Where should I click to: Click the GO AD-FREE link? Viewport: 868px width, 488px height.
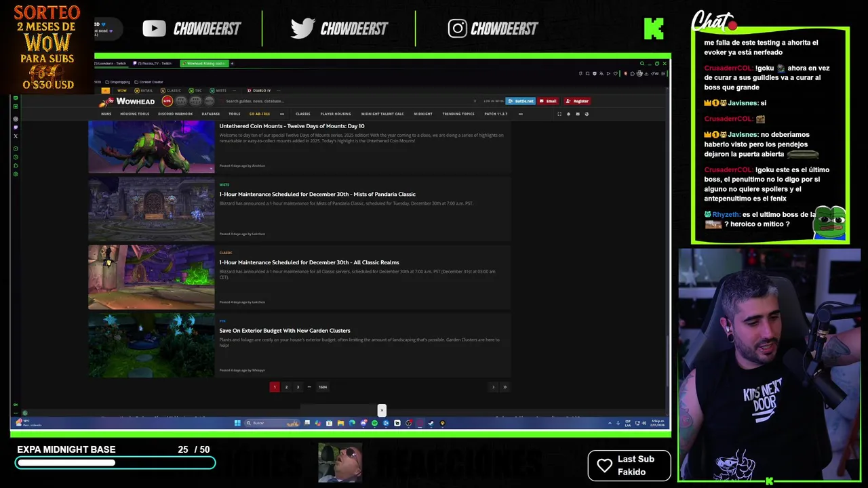click(x=259, y=114)
